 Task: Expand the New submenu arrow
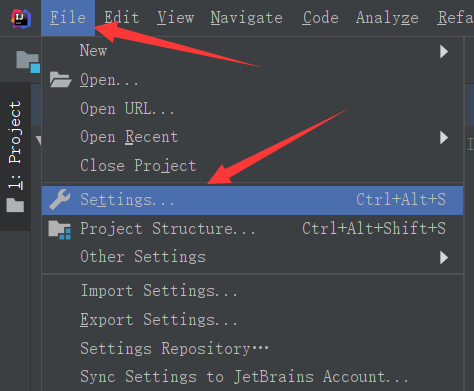[x=444, y=52]
